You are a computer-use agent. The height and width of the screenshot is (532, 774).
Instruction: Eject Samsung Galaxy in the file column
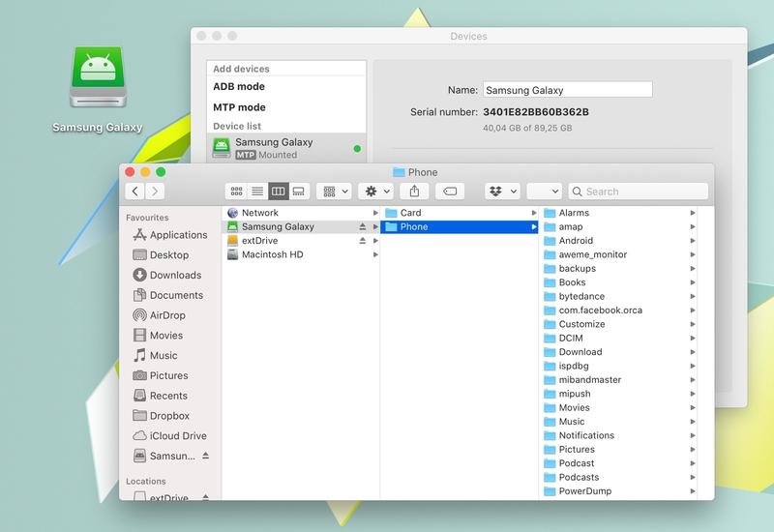[362, 227]
